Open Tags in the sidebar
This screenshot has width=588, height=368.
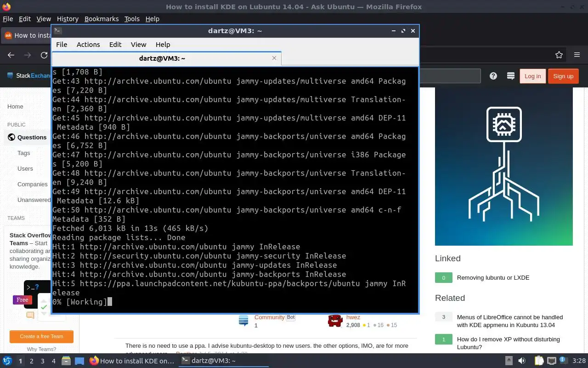23,153
